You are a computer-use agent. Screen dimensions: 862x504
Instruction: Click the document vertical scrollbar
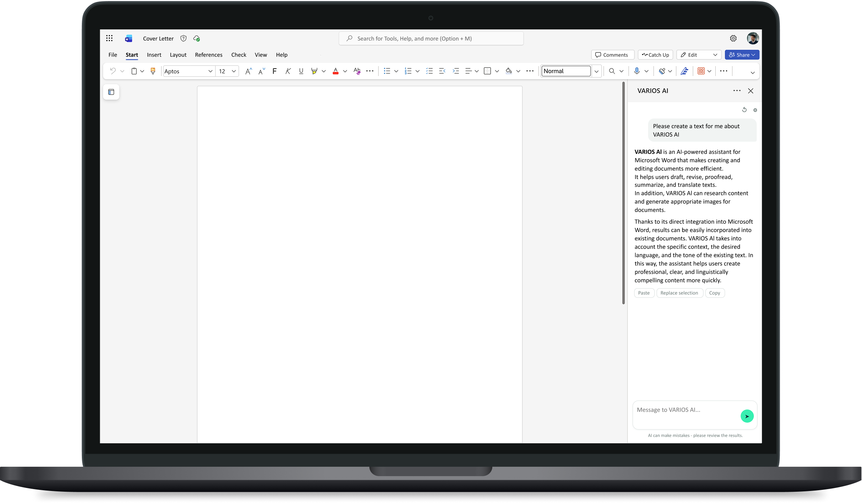click(x=623, y=193)
